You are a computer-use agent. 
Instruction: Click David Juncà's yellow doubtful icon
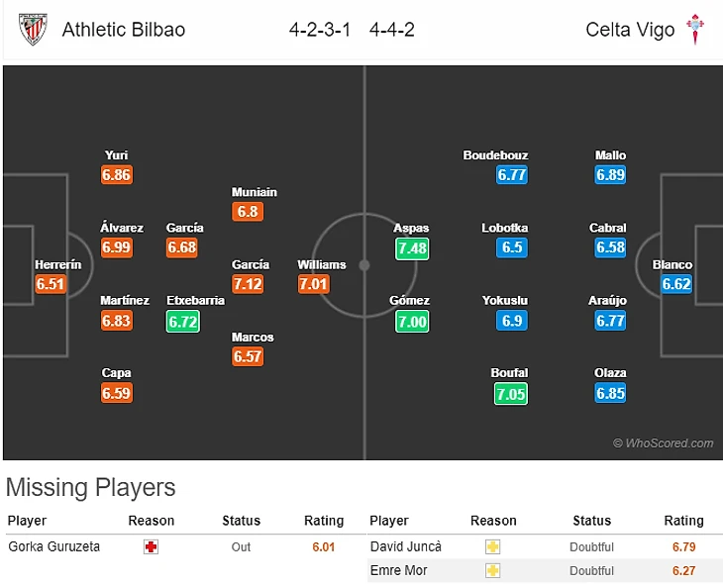[492, 546]
